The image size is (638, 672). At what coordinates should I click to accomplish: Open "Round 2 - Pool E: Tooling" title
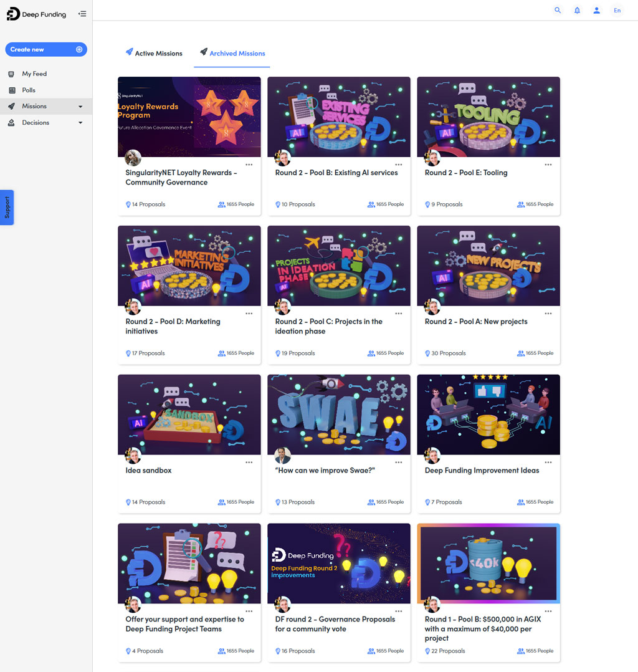(x=466, y=173)
